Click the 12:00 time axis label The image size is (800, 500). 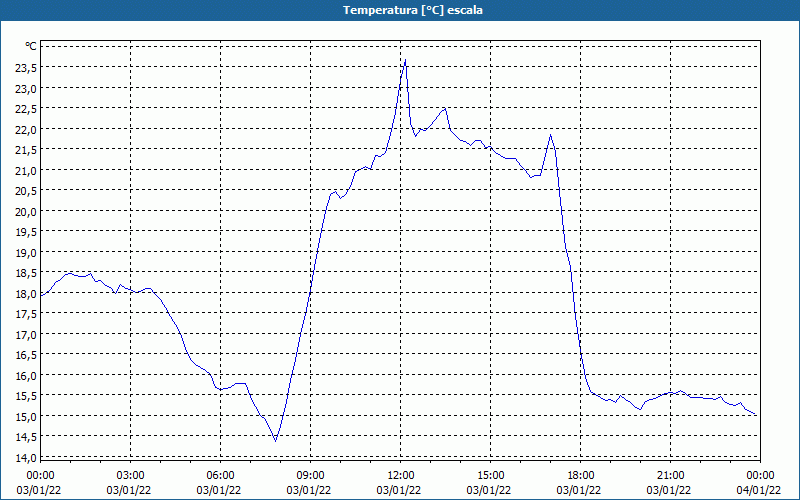(x=401, y=476)
